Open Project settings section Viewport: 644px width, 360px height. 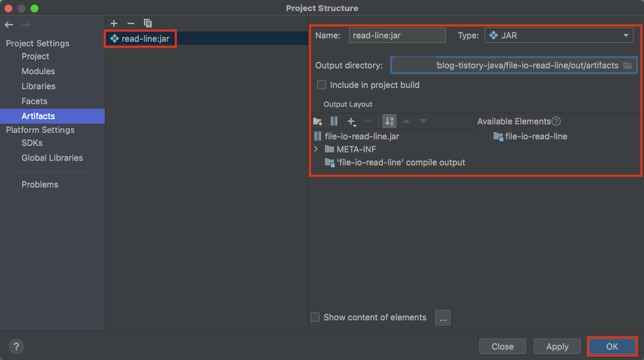tap(35, 56)
